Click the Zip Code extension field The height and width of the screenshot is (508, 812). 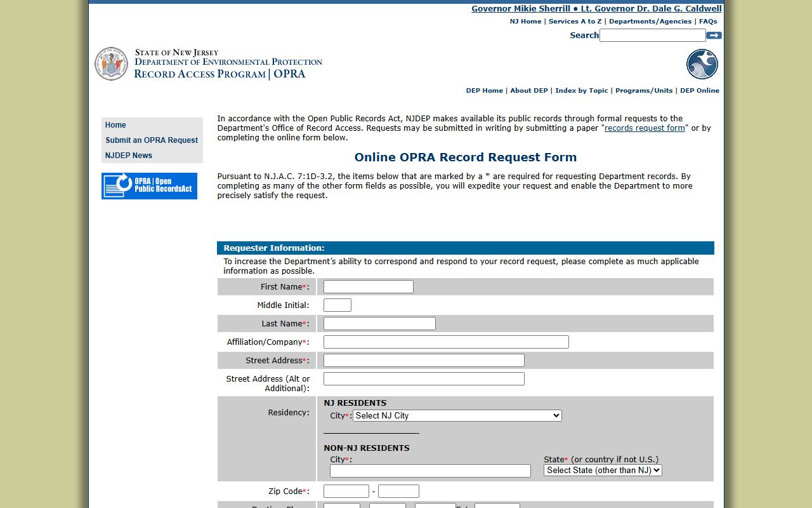398,491
